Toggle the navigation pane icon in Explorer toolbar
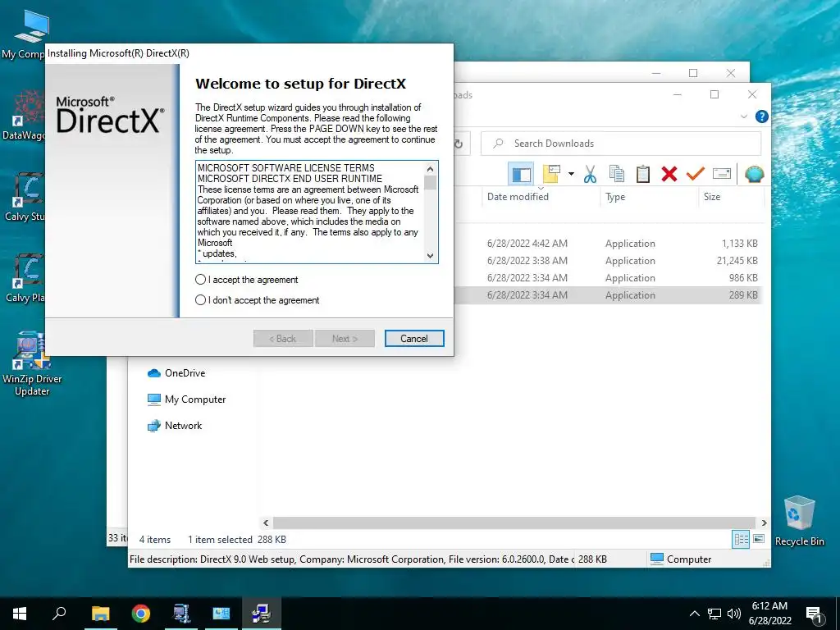The image size is (840, 630). pos(521,174)
